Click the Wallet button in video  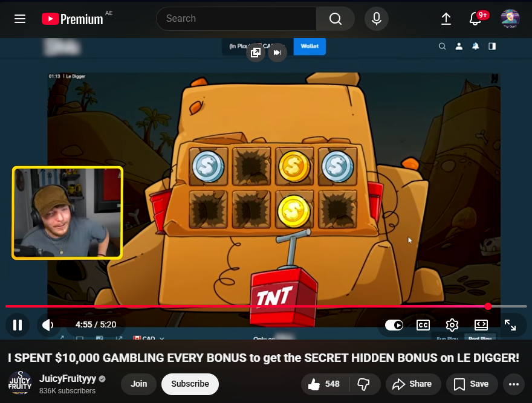[310, 46]
